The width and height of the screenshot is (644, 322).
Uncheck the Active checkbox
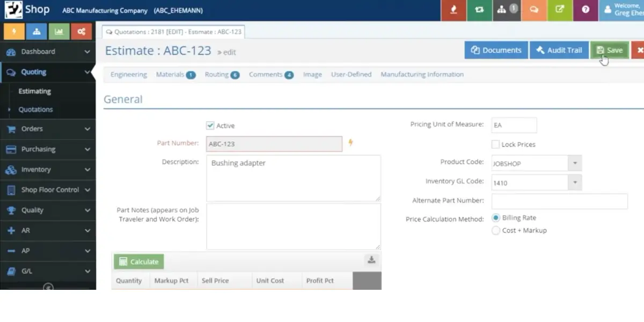pyautogui.click(x=210, y=126)
